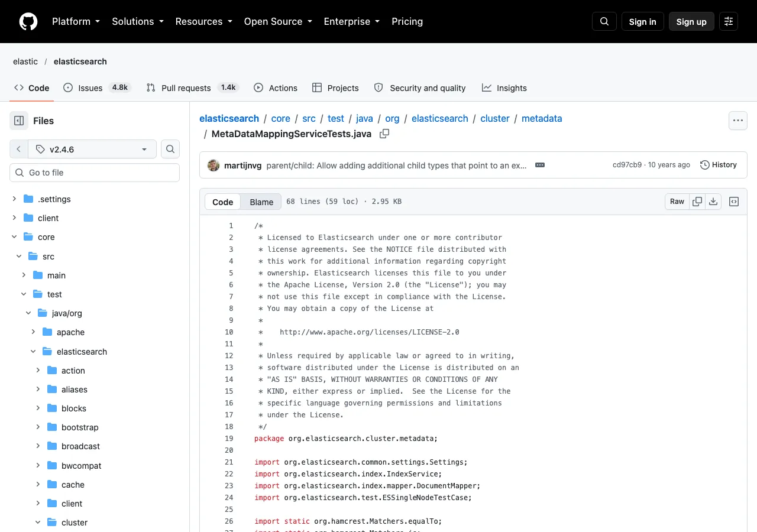The height and width of the screenshot is (532, 757).
Task: Search files magnifier in sidebar
Action: pyautogui.click(x=170, y=149)
